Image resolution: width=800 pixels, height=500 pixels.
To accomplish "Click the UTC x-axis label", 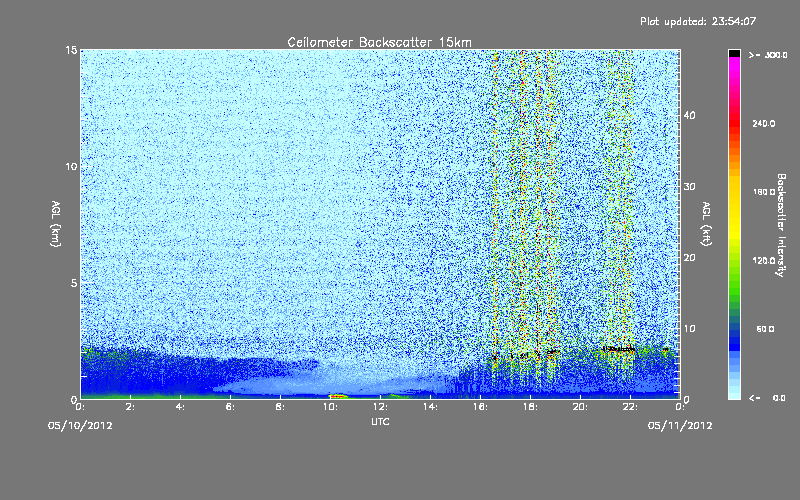I will (380, 421).
